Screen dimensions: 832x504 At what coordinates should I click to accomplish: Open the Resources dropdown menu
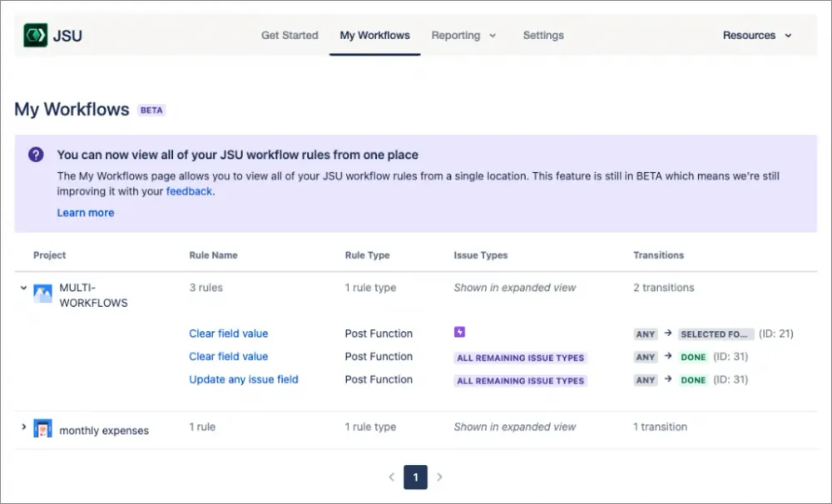(x=757, y=36)
